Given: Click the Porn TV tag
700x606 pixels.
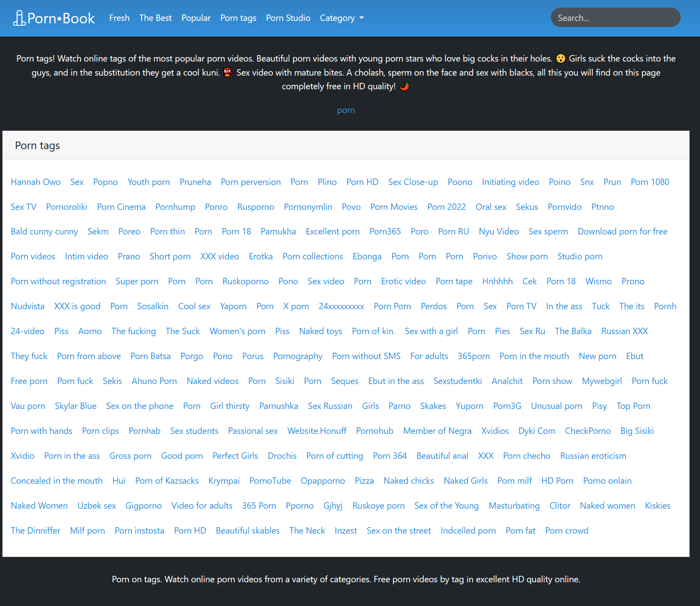Looking at the screenshot, I should pos(521,306).
